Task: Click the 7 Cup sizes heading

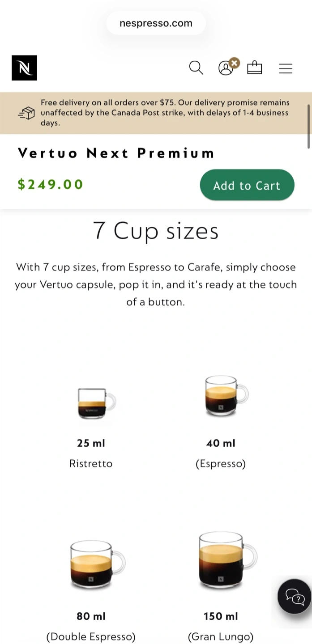Action: tap(156, 231)
